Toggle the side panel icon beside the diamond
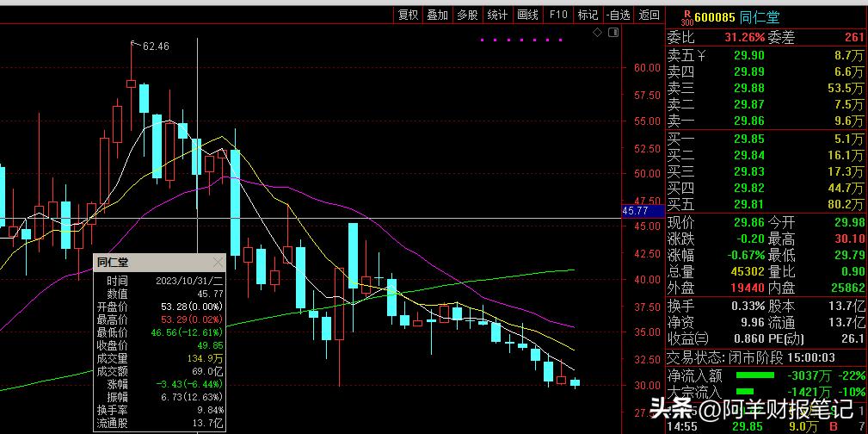868x434 pixels. [613, 32]
